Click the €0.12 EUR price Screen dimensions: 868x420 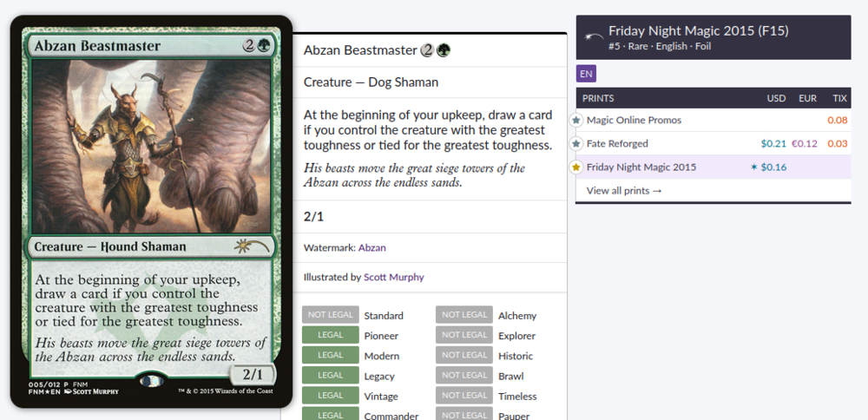click(x=805, y=143)
